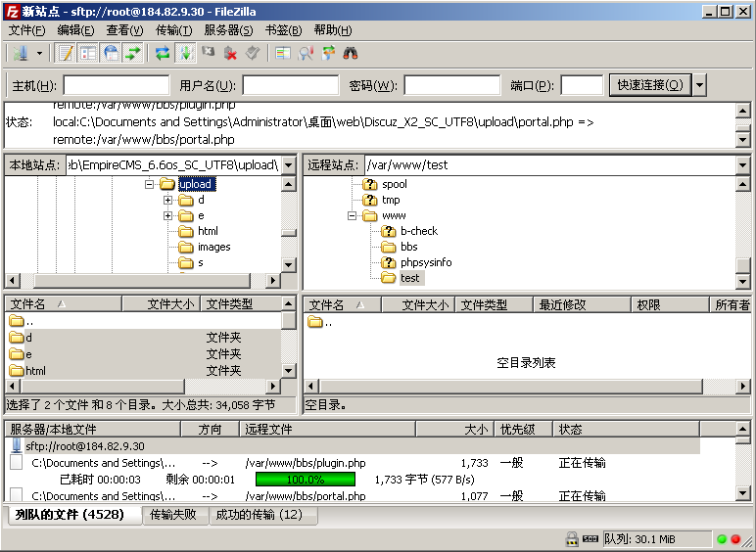The image size is (756, 552).
Task: Open the 远程站点 path dropdown
Action: 742,165
